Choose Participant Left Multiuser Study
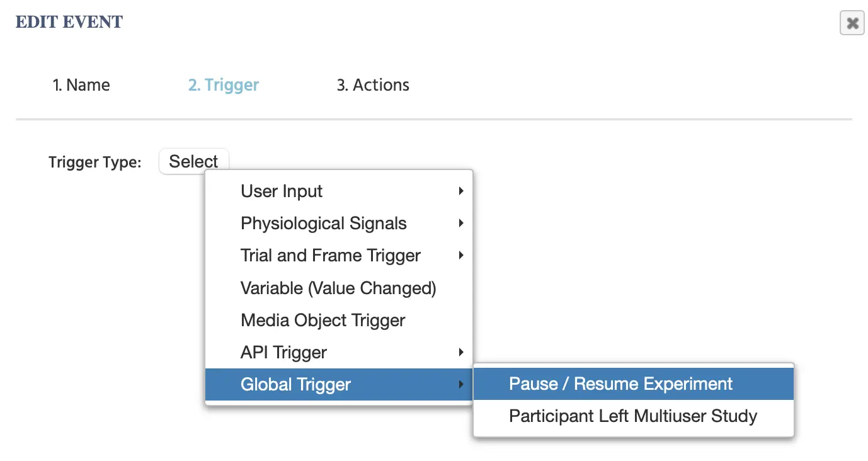Screen dimensions: 868x461 pyautogui.click(x=633, y=416)
